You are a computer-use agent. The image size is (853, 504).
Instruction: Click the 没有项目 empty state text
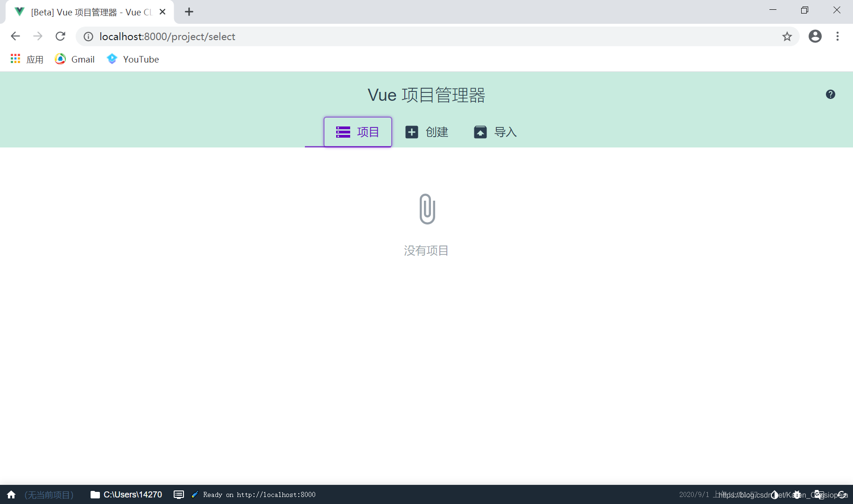[426, 251]
